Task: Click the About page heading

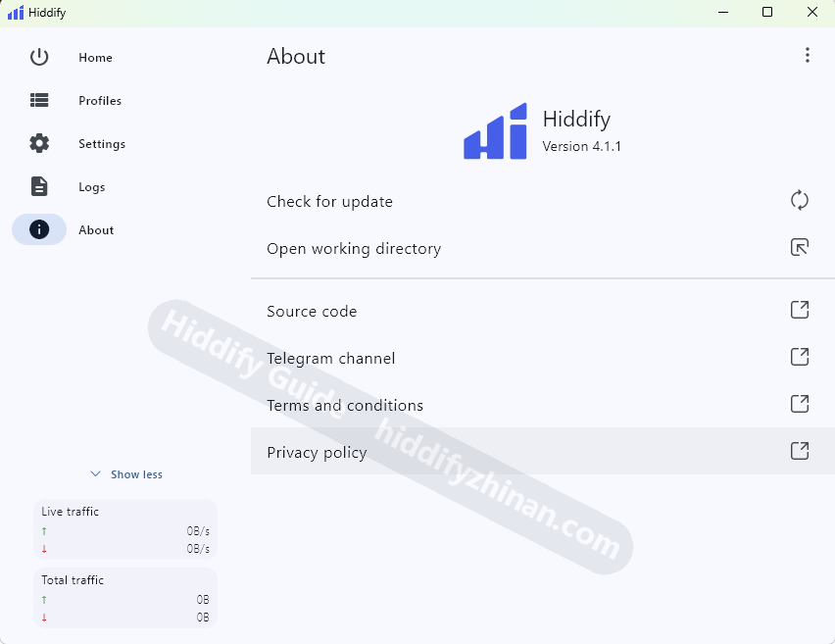Action: [x=296, y=57]
